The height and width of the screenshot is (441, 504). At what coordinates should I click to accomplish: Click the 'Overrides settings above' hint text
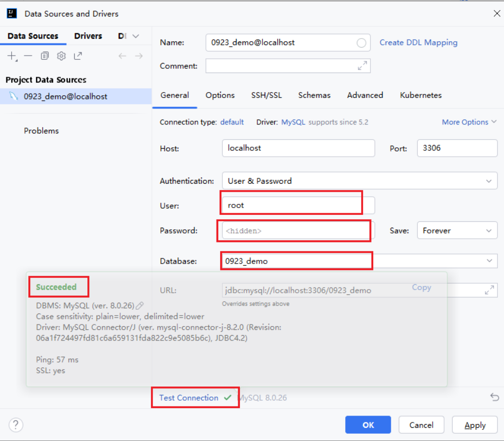256,304
